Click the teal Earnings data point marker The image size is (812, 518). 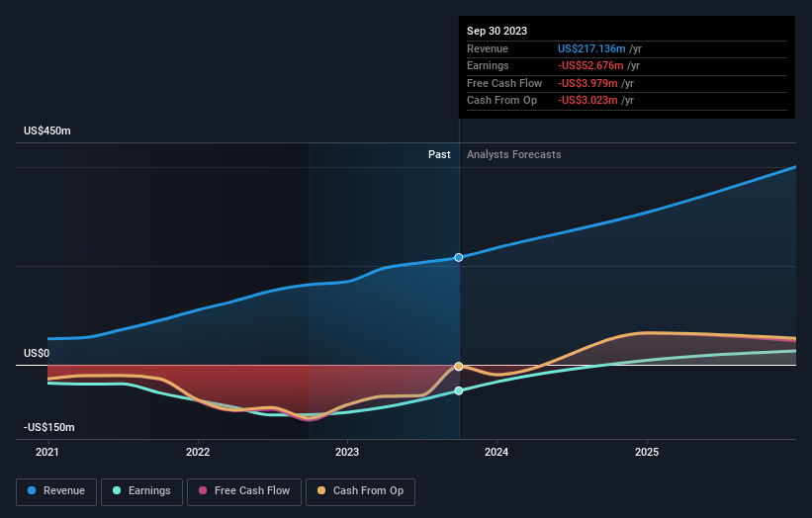459,390
